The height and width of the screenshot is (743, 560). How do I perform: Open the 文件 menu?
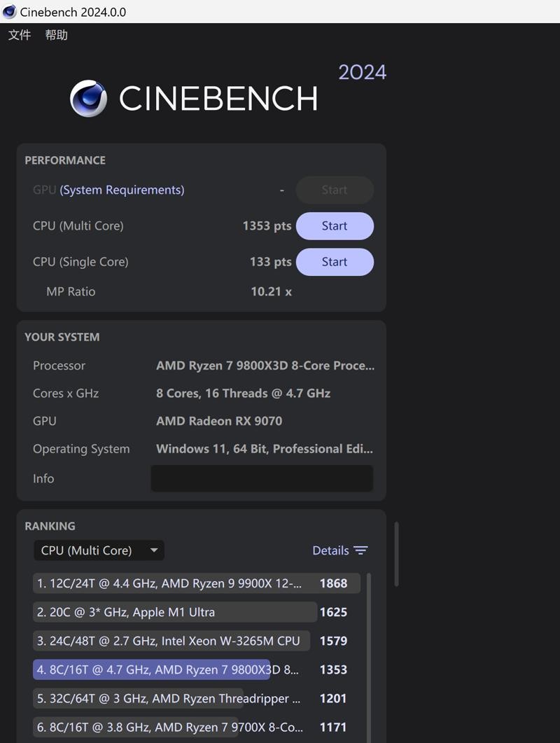point(19,35)
